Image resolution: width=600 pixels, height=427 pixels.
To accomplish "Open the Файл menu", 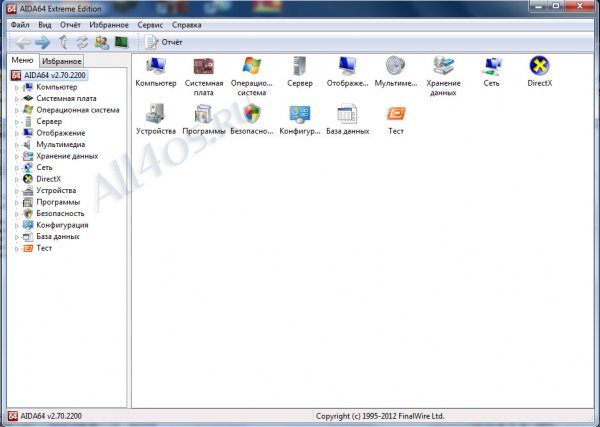I will (x=20, y=25).
